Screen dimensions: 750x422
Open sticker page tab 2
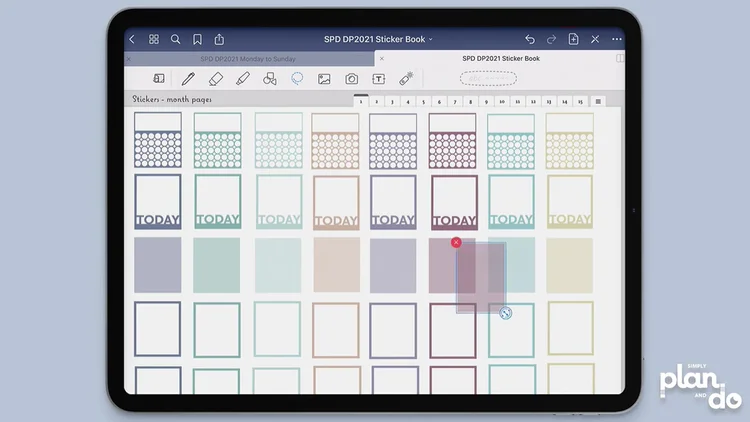click(x=376, y=101)
